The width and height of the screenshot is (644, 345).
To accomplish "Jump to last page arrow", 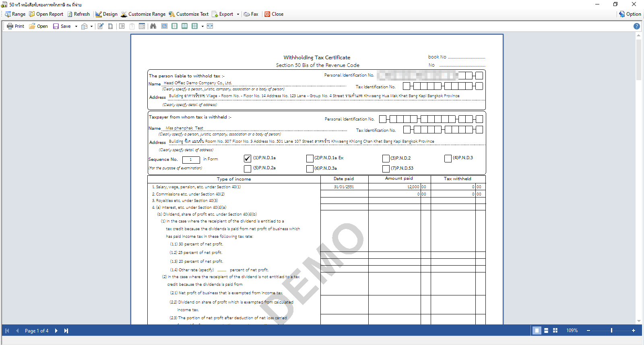I will [66, 331].
